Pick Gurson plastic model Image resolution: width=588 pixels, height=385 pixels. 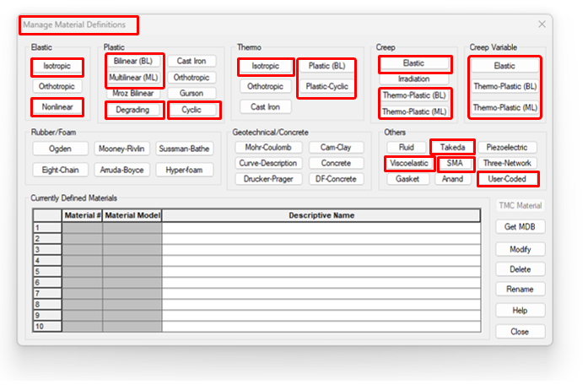pos(192,94)
